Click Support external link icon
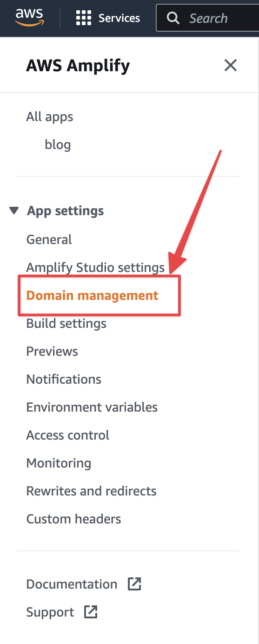This screenshot has height=644, width=259. (91, 612)
